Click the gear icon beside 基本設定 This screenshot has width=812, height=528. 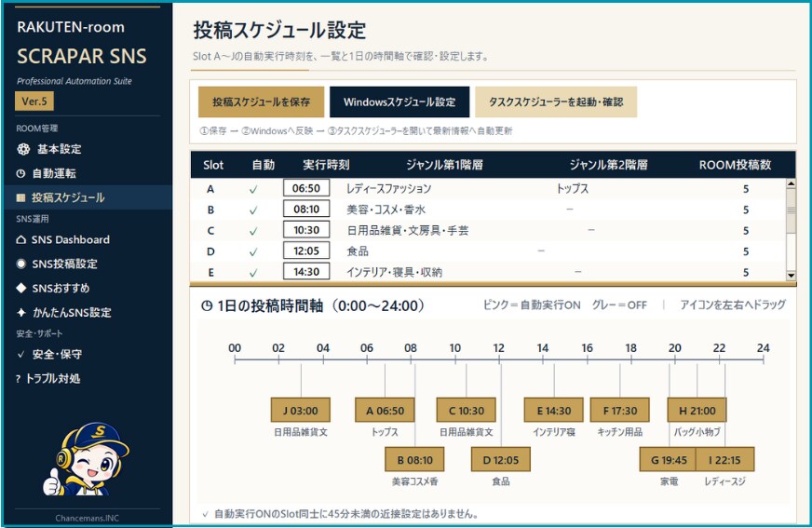point(23,149)
